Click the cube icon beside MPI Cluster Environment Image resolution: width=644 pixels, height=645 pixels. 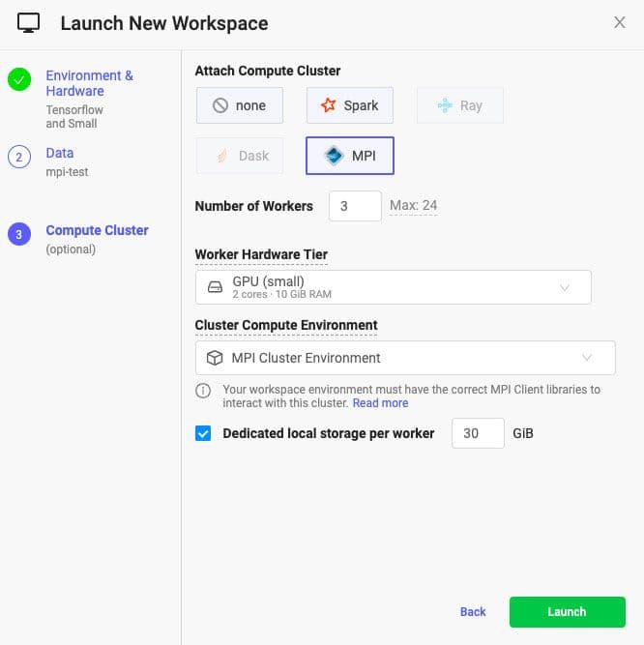coord(215,358)
